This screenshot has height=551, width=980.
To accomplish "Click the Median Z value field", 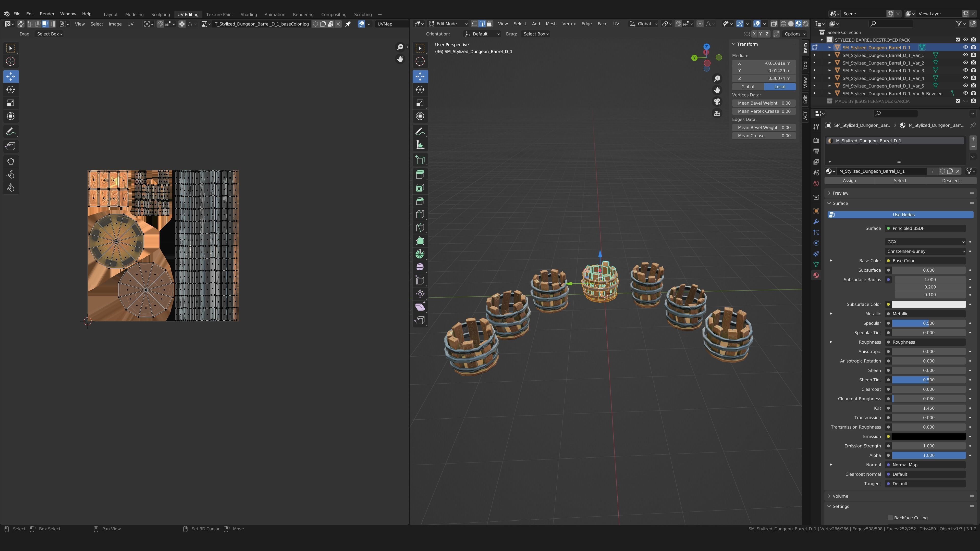I will (x=764, y=78).
